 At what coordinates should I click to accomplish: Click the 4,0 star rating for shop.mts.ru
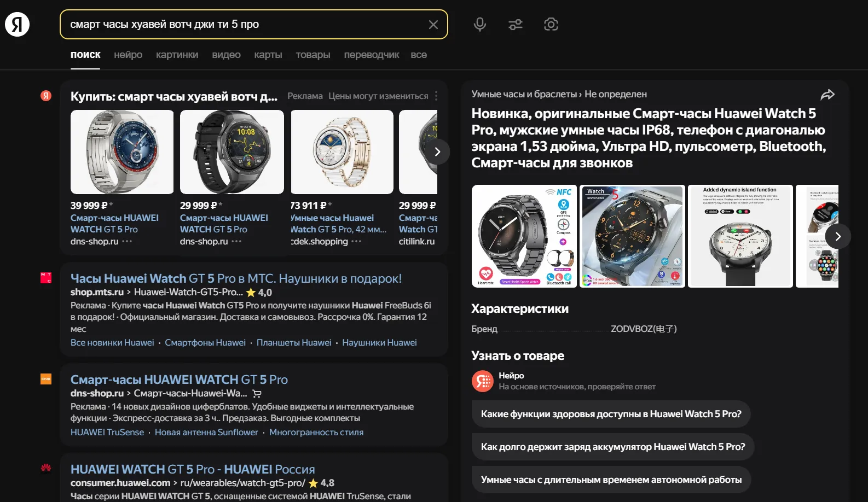(x=259, y=293)
